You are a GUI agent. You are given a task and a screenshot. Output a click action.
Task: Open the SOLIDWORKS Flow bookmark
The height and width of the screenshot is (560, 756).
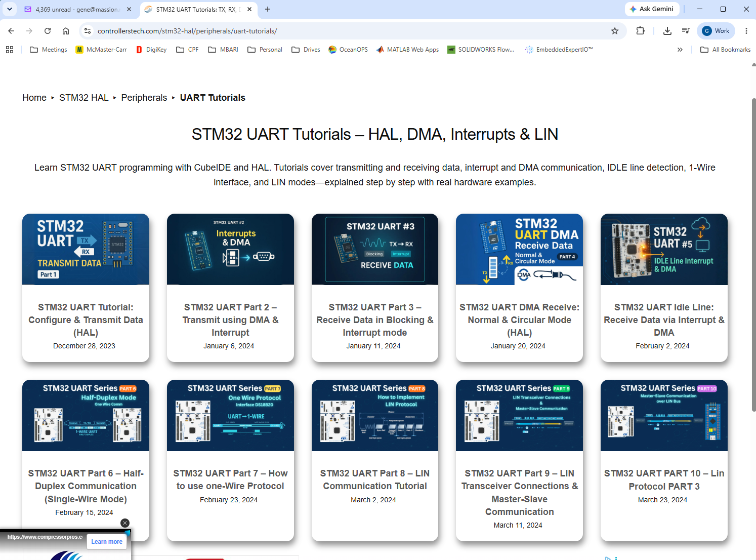(481, 50)
